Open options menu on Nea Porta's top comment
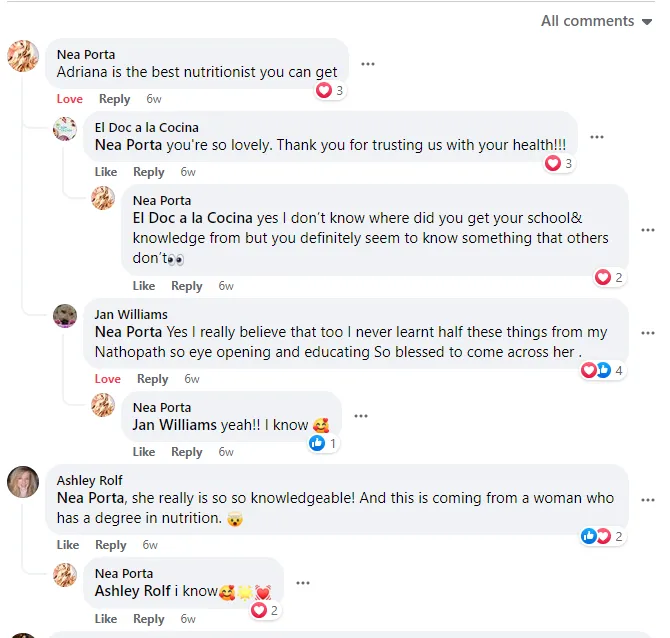This screenshot has width=670, height=638. point(368,64)
